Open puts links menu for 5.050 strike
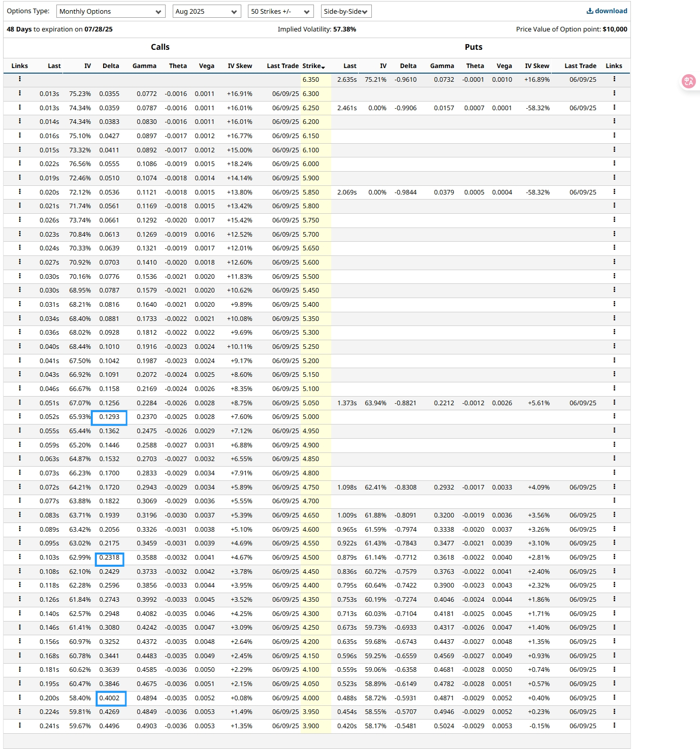The image size is (700, 749). click(x=614, y=403)
